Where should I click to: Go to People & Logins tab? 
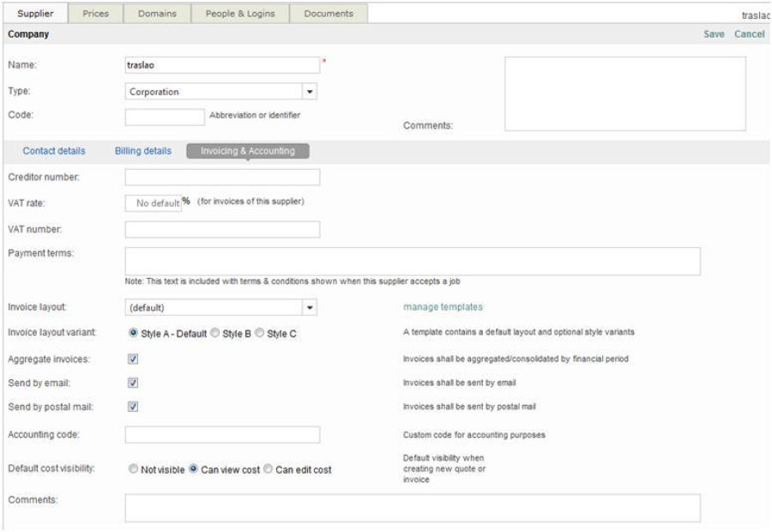coord(240,15)
